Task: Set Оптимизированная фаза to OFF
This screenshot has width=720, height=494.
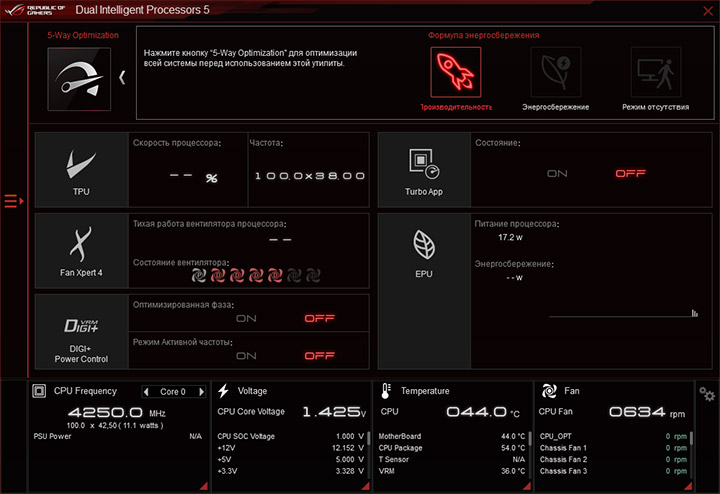Action: point(320,319)
